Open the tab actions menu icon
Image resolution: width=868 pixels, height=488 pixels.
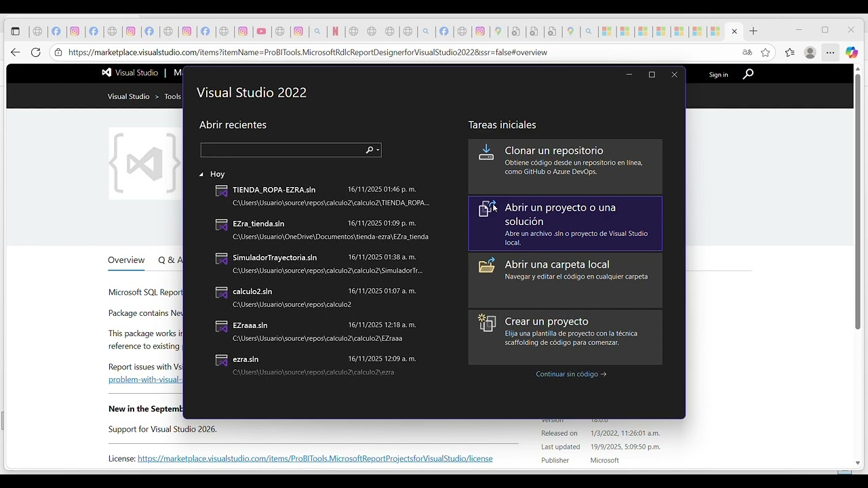tap(16, 31)
